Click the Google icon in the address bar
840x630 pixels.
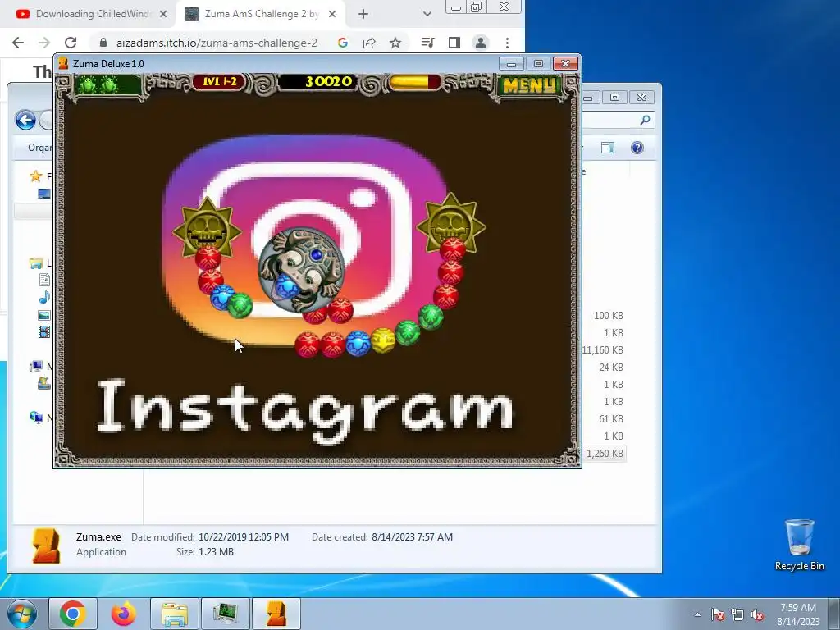pos(343,43)
